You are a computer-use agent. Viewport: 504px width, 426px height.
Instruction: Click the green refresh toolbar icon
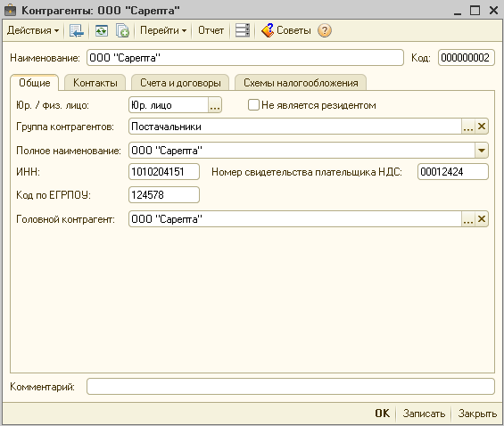pos(102,31)
